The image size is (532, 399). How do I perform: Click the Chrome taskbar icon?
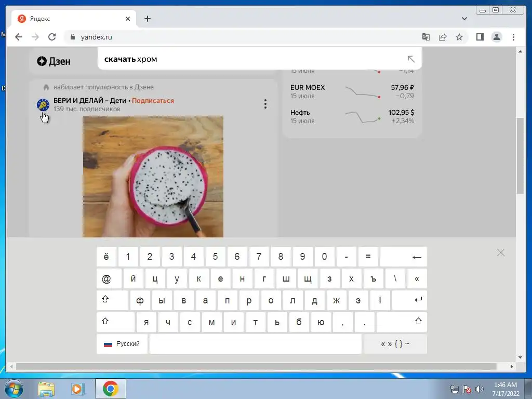(x=111, y=389)
